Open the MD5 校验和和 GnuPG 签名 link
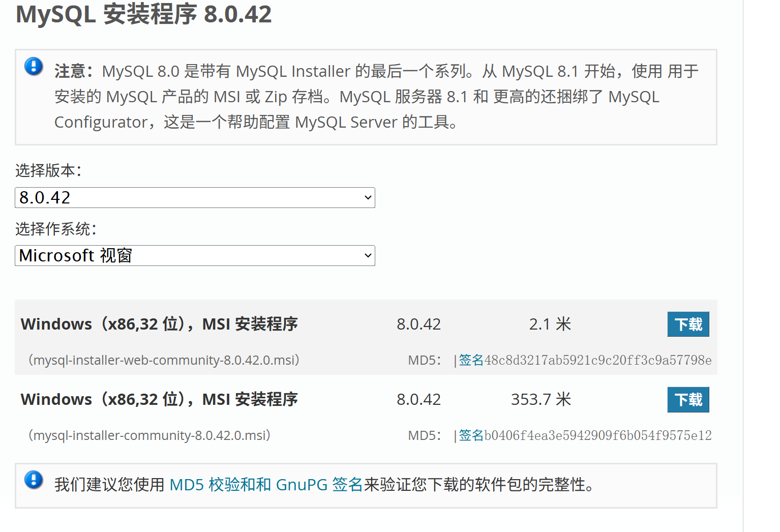This screenshot has width=780, height=532. click(266, 485)
